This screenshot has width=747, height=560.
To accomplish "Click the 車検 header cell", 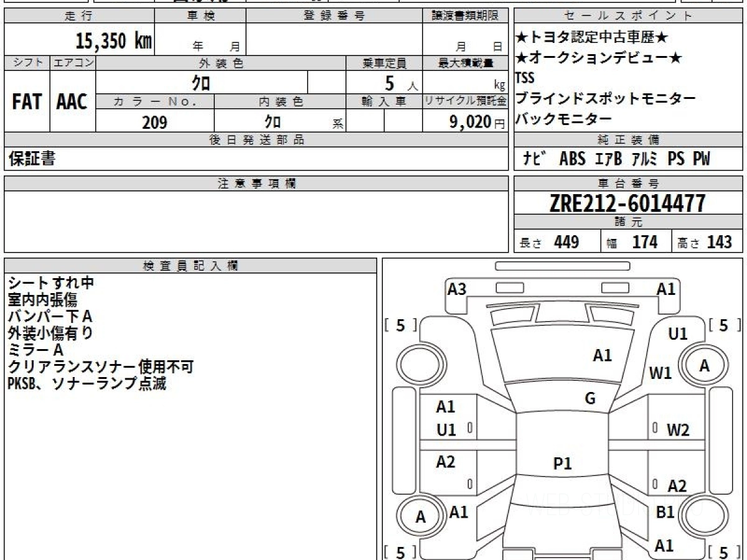I will (200, 16).
